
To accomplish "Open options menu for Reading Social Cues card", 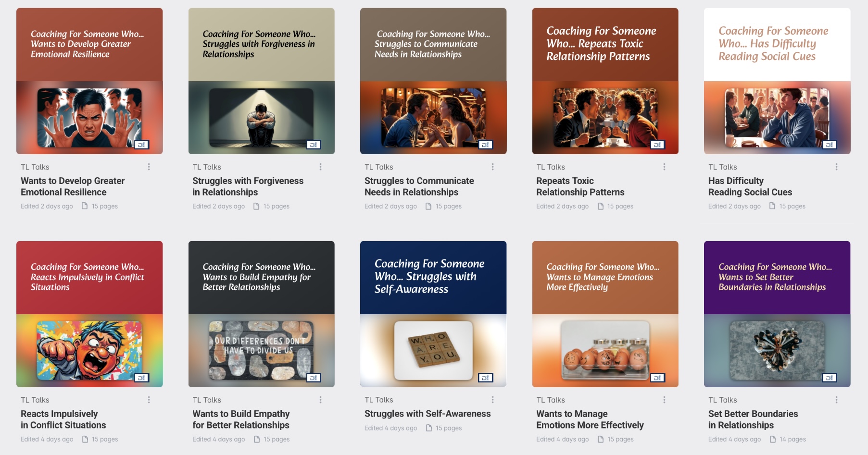I will coord(836,167).
